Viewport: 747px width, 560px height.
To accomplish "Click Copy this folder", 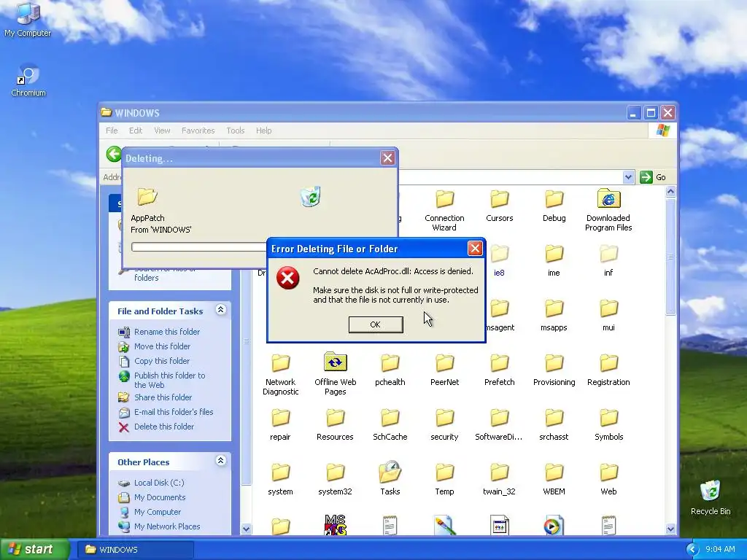I will 154,361.
